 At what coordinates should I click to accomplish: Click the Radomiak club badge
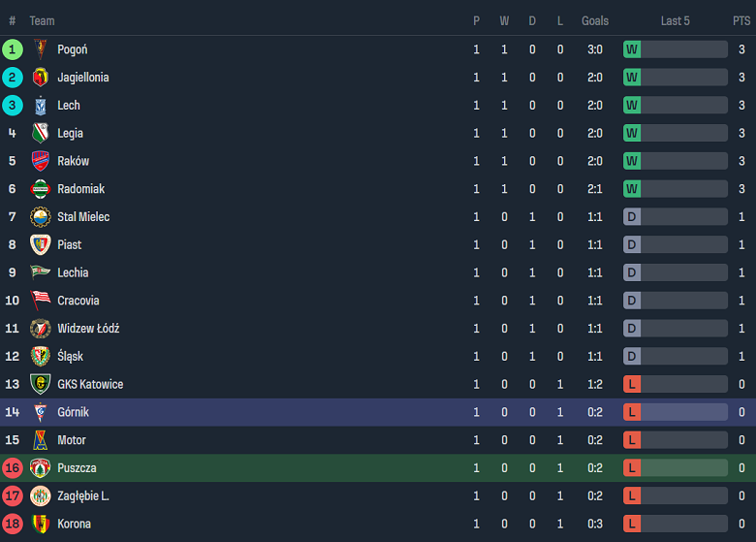coord(40,189)
